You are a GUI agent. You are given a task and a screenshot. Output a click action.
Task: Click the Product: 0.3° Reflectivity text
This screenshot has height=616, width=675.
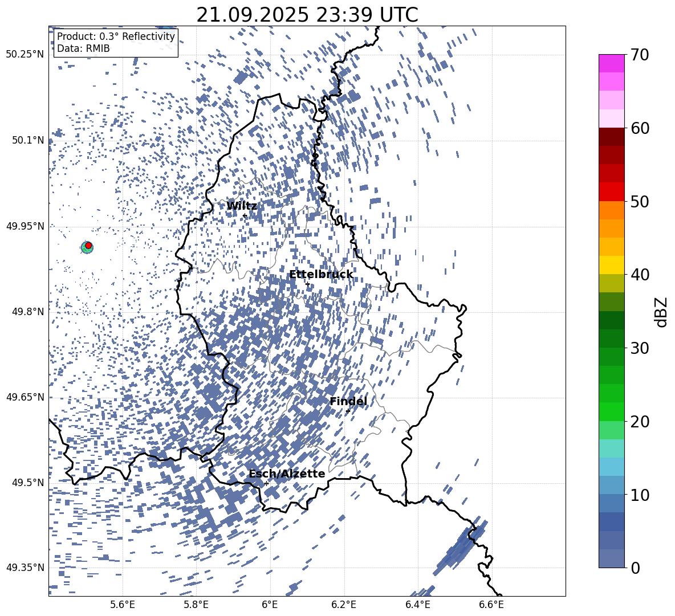pyautogui.click(x=116, y=36)
